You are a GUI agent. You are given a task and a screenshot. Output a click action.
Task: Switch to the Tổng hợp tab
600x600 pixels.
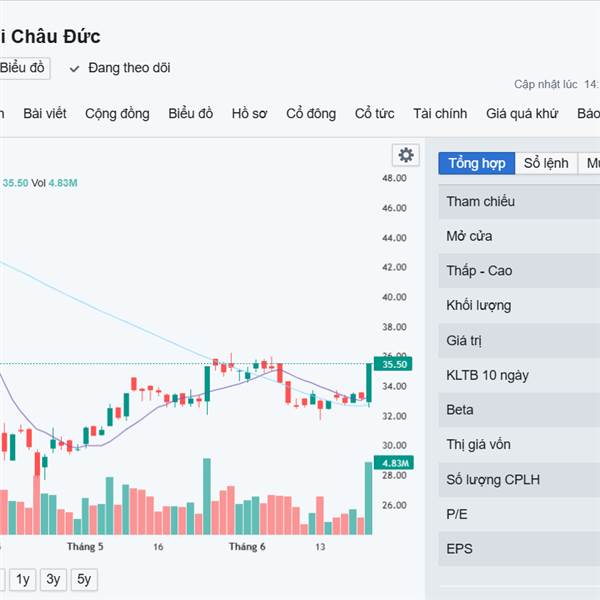point(477,163)
